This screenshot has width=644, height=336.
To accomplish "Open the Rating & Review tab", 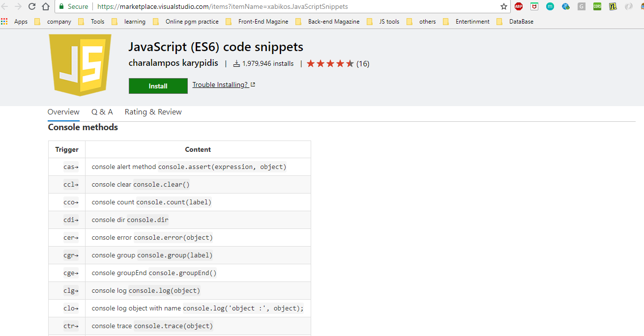I will click(153, 112).
